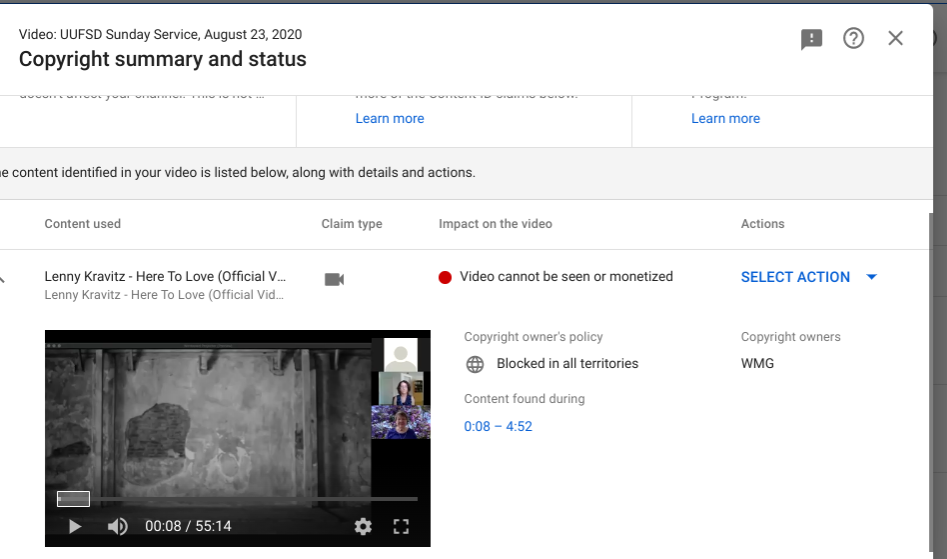Click the Video cannot be seen or monetized text
This screenshot has height=559, width=947.
(x=566, y=276)
